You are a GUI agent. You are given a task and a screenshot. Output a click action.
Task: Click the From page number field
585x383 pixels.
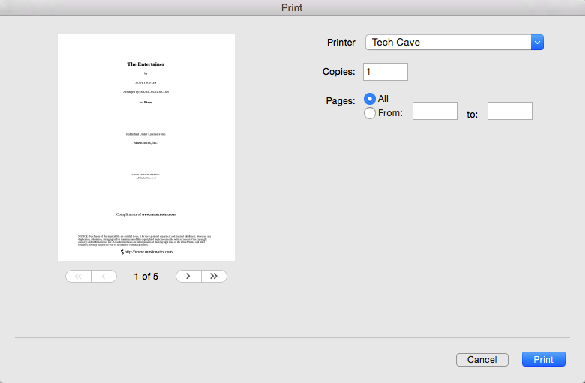(x=435, y=111)
